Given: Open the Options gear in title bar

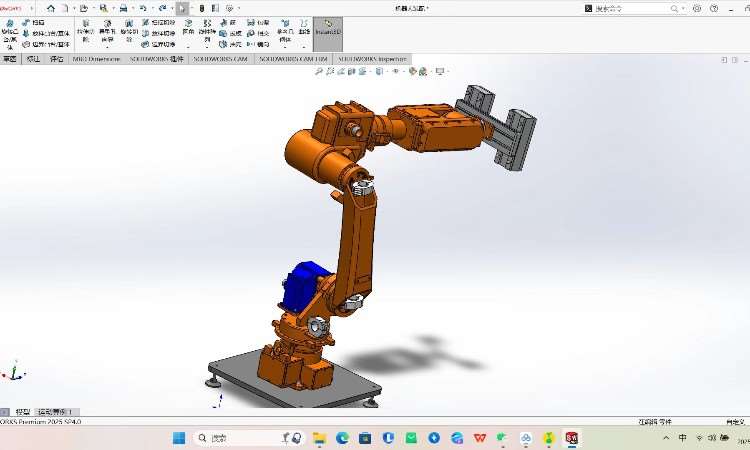Looking at the screenshot, I should 232,8.
